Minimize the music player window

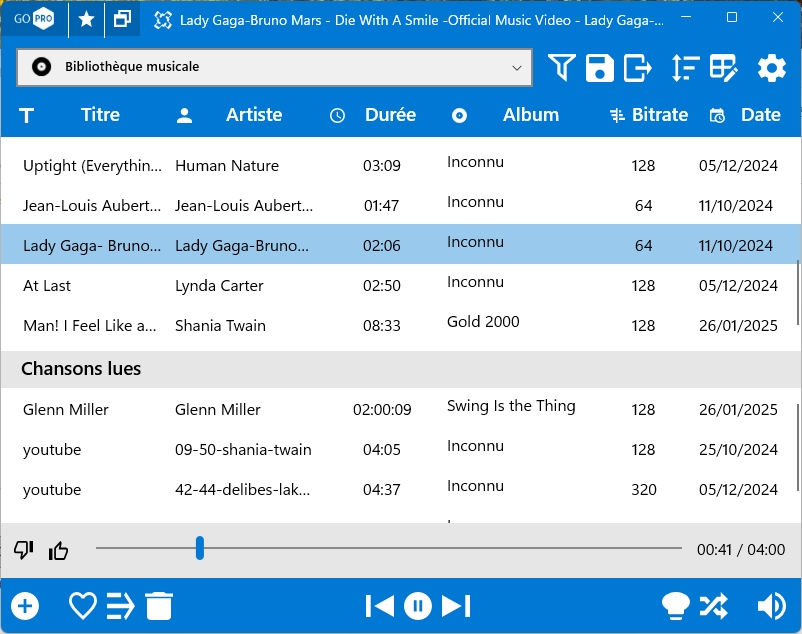coord(686,17)
